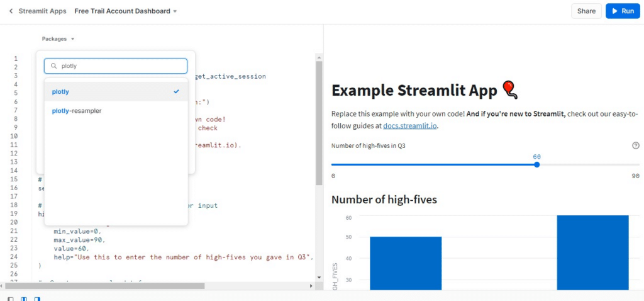
Task: Click the code editor vertical scrollbar thumb
Action: [x=318, y=123]
